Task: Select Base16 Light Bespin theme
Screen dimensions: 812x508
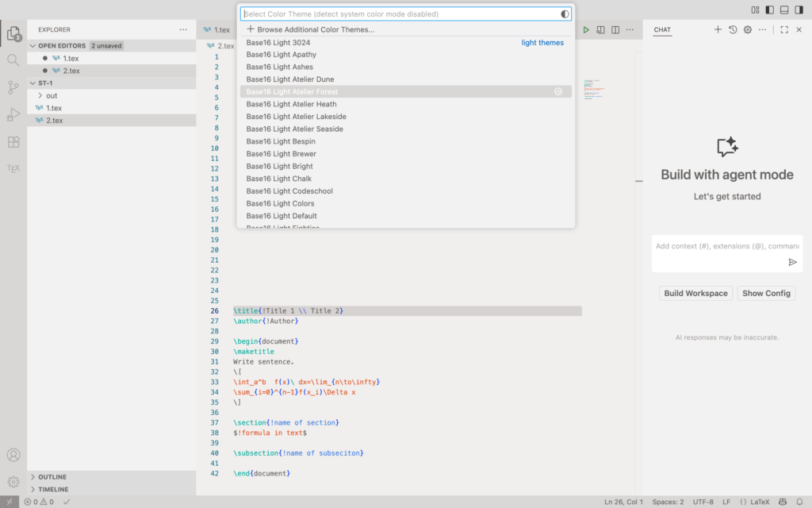Action: pos(281,141)
